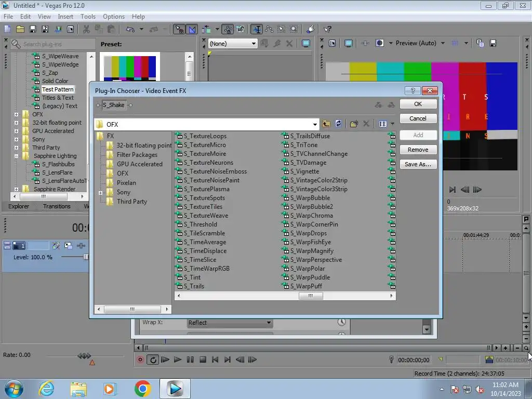The image size is (532, 399).
Task: Toggle Enable Snapping icon
Action: coord(179,29)
